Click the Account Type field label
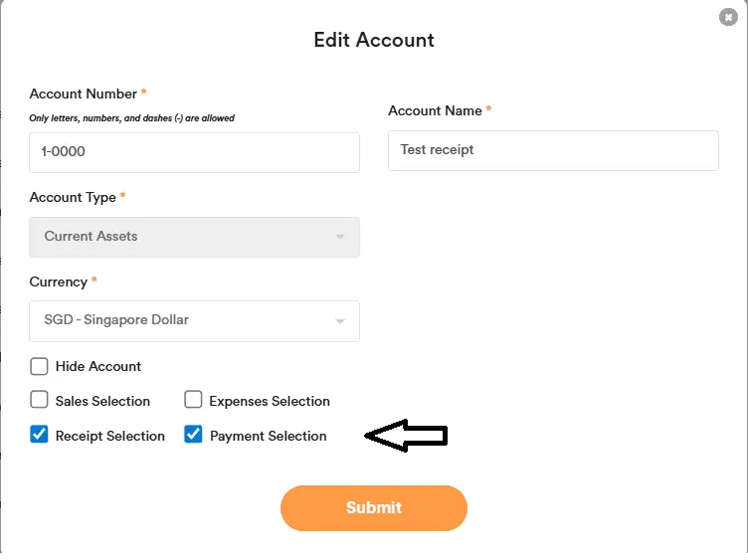748x560 pixels. tap(73, 197)
